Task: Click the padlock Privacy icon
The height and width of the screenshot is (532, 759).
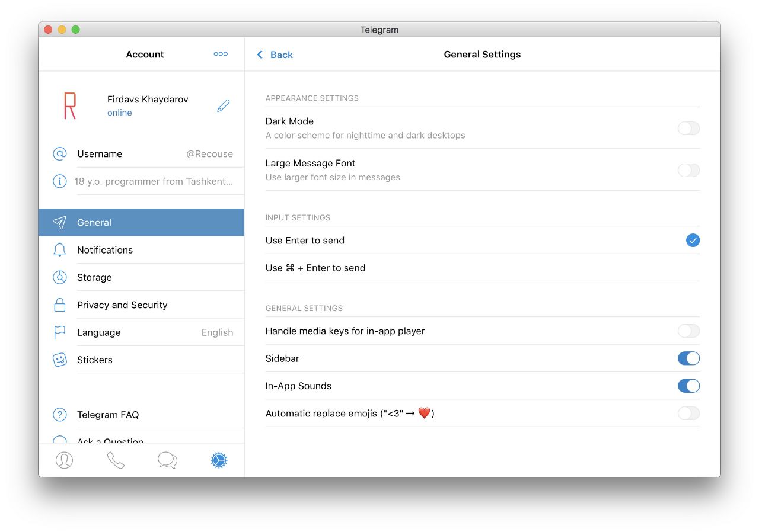Action: pyautogui.click(x=59, y=305)
